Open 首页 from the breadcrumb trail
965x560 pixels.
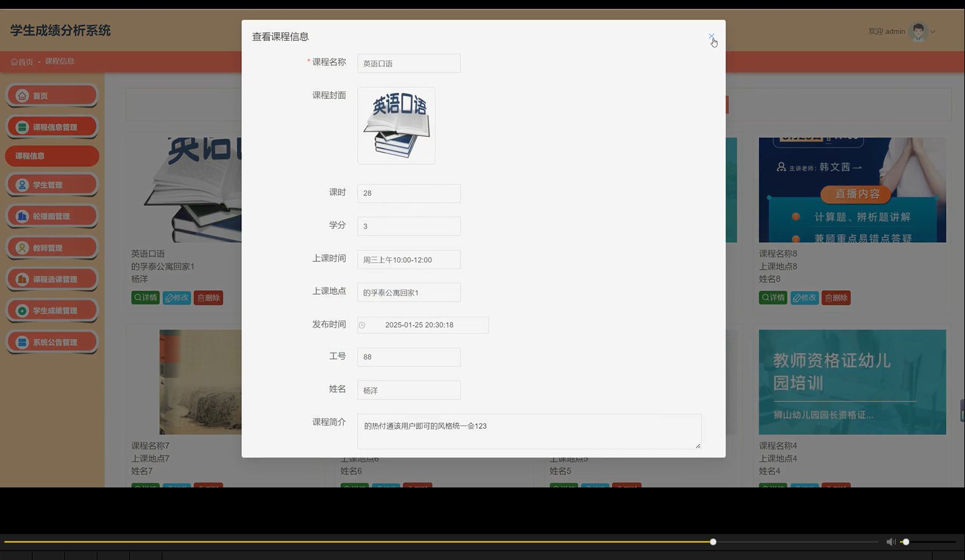(x=22, y=61)
